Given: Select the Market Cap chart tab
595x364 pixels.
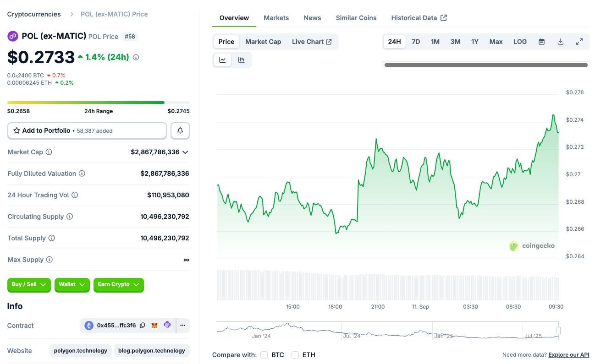Looking at the screenshot, I should (263, 42).
